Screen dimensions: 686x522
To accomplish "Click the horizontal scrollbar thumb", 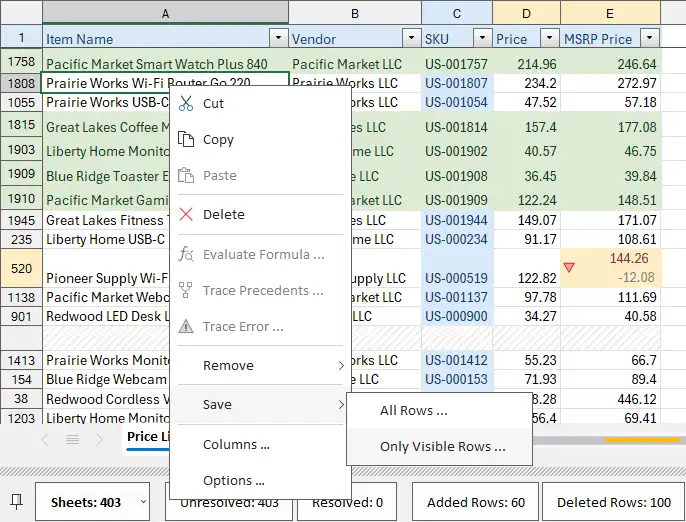I will (x=642, y=440).
